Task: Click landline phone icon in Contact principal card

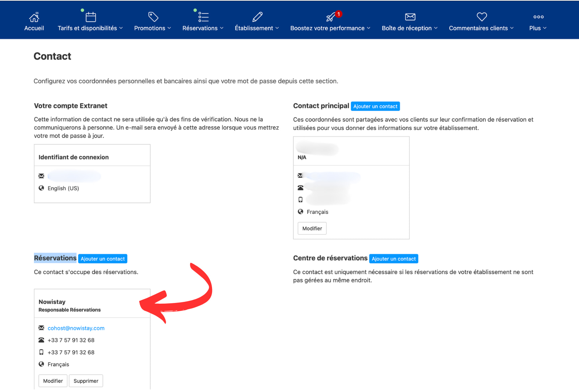Action: [x=300, y=187]
